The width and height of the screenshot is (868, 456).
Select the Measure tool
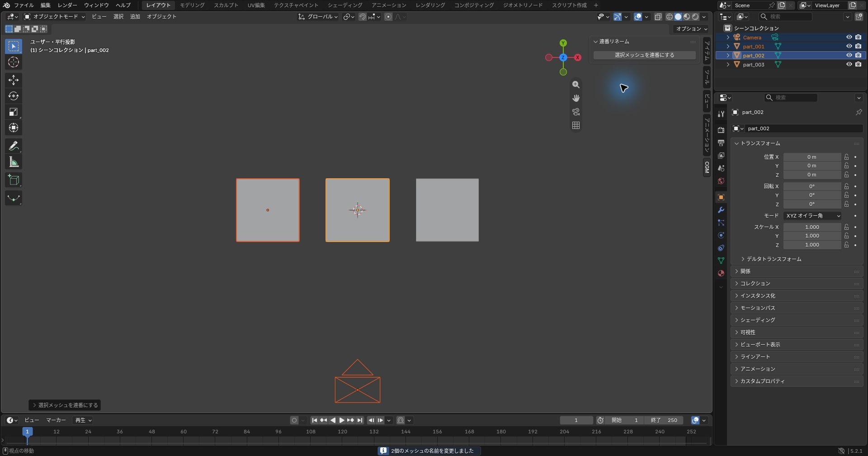(x=14, y=162)
